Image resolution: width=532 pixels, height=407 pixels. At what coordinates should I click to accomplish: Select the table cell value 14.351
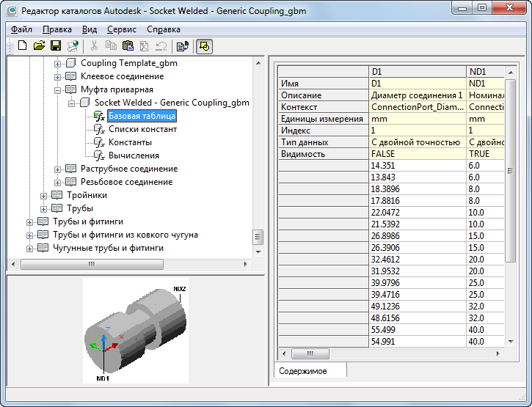tap(418, 166)
